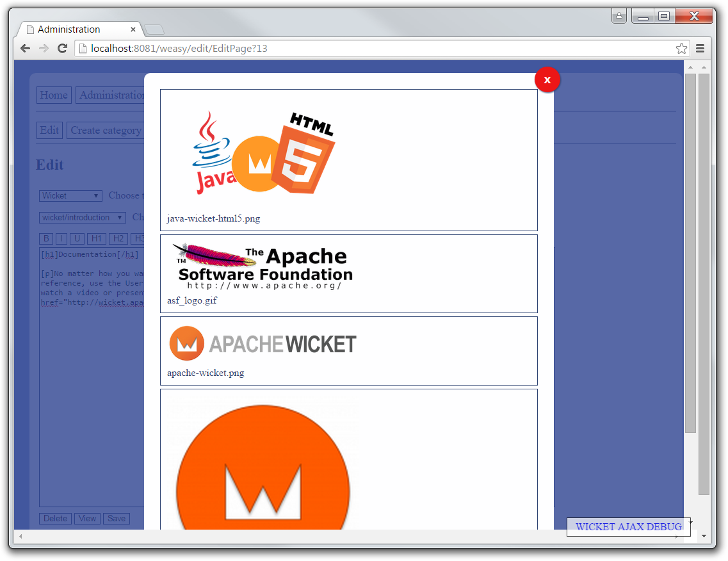Insert an H3 heading tag
This screenshot has height=561, width=728.
tap(139, 238)
